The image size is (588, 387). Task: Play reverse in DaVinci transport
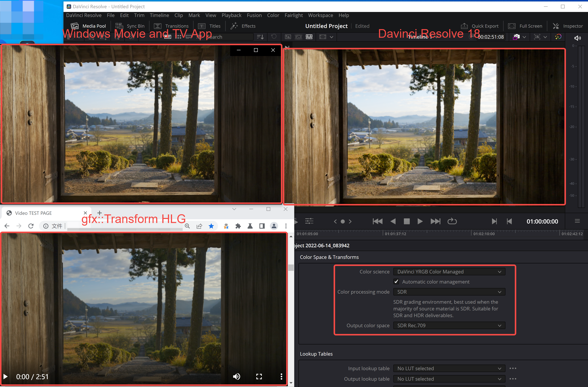393,221
